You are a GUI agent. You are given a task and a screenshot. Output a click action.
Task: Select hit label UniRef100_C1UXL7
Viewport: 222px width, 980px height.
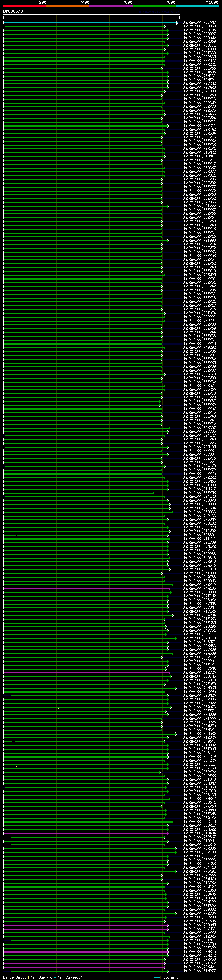pos(199,489)
